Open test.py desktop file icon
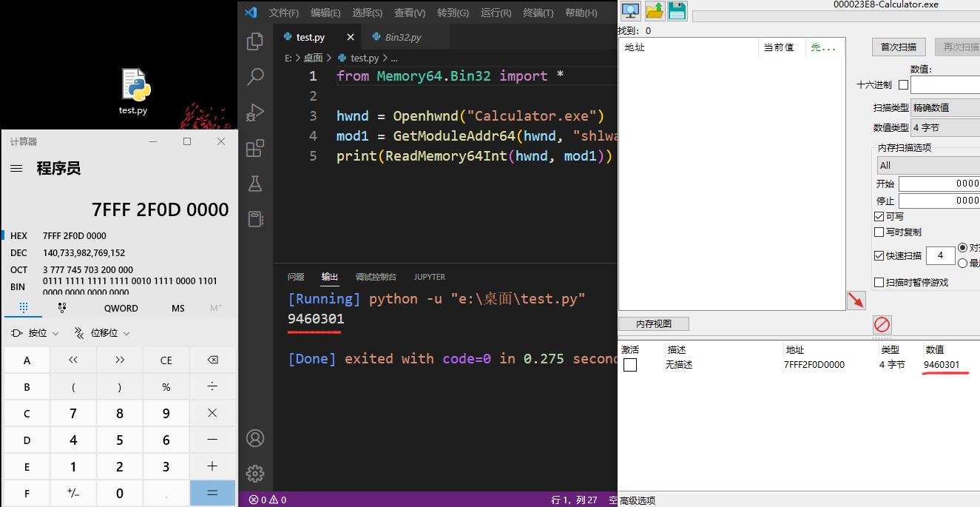The height and width of the screenshot is (507, 980). coord(134,92)
